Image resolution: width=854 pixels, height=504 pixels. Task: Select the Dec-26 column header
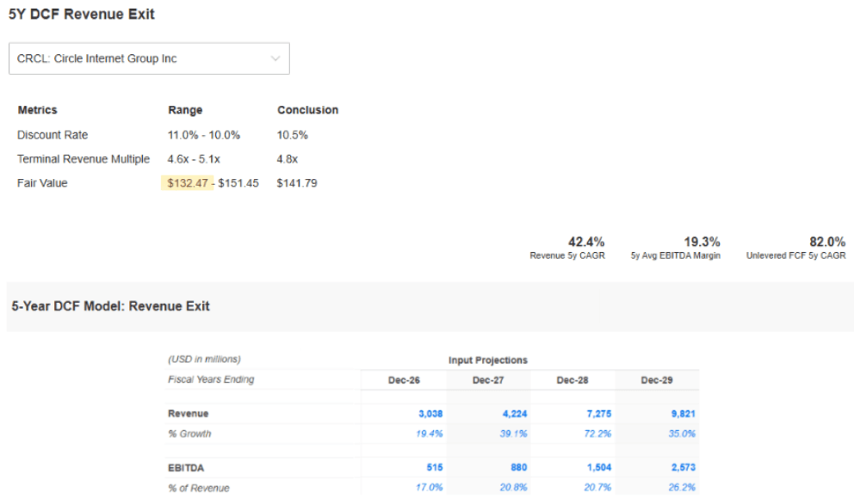click(x=404, y=380)
